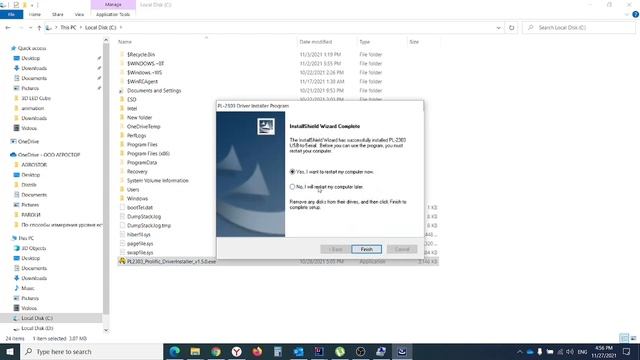The height and width of the screenshot is (360, 640).
Task: Click the Cancel button in installer dialog
Action: [402, 249]
